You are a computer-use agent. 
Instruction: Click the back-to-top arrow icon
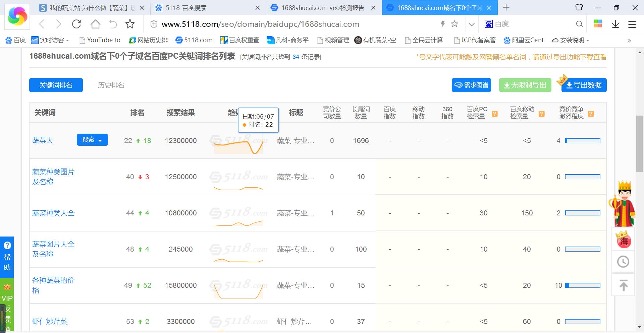pyautogui.click(x=624, y=285)
